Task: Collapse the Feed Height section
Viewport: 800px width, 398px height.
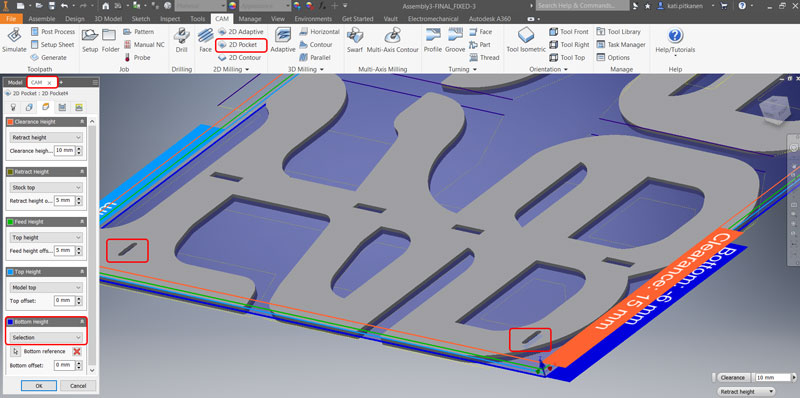Action: [x=82, y=222]
